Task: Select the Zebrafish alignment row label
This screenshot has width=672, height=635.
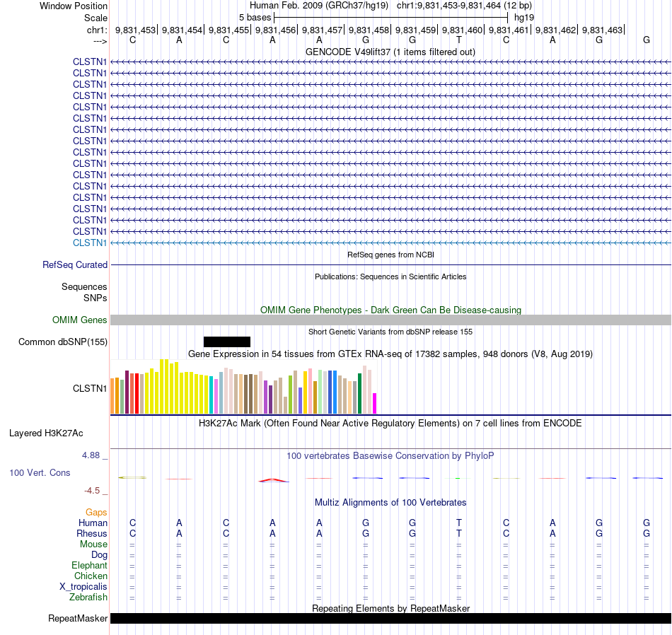Action: (88, 597)
